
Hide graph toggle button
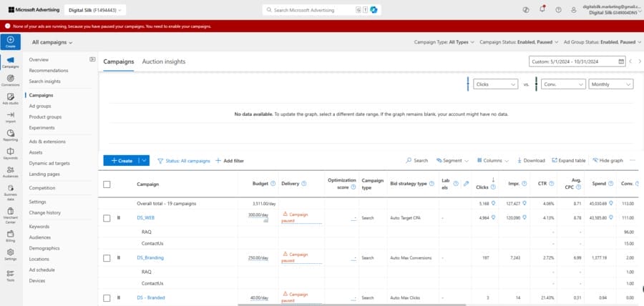(x=608, y=160)
